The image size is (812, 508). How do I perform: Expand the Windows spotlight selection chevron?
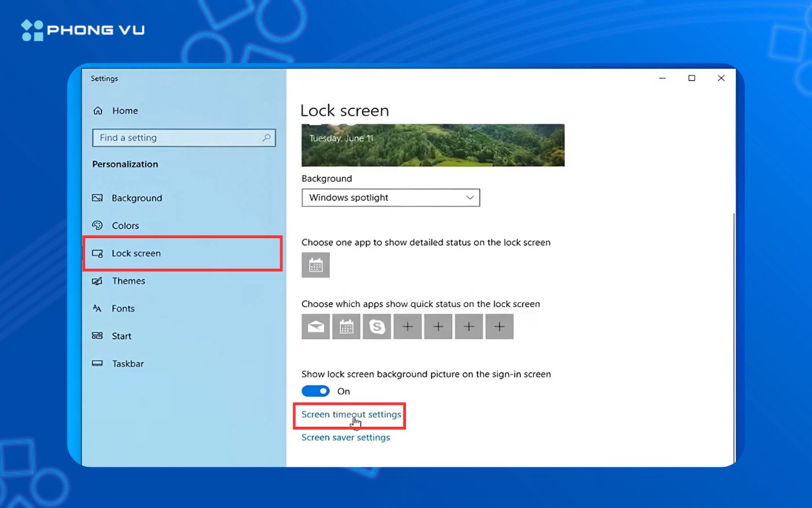pyautogui.click(x=470, y=198)
